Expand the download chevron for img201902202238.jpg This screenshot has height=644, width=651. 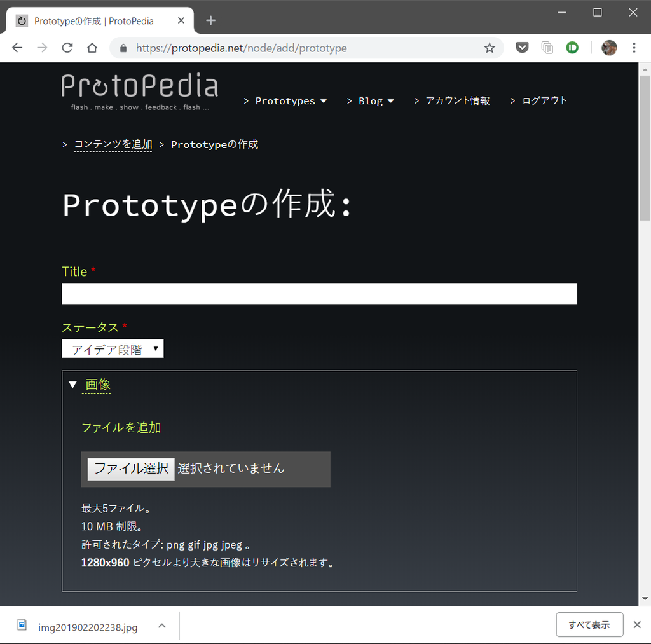click(162, 626)
